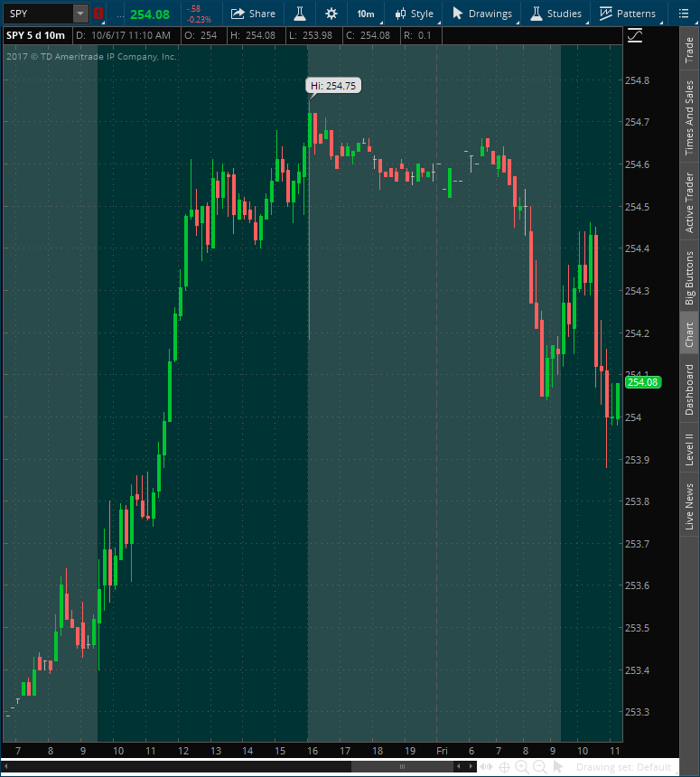
Task: Click the zoom in magnifier icon
Action: (522, 767)
